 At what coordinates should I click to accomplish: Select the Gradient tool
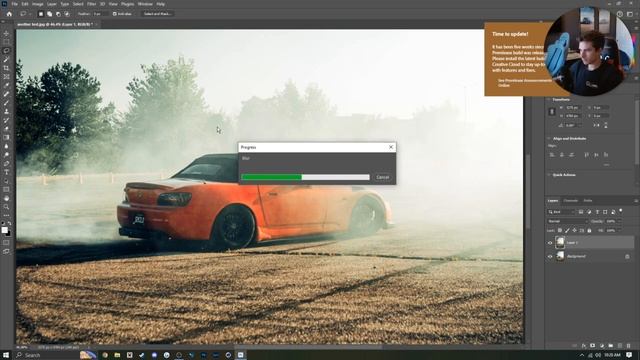pyautogui.click(x=6, y=138)
